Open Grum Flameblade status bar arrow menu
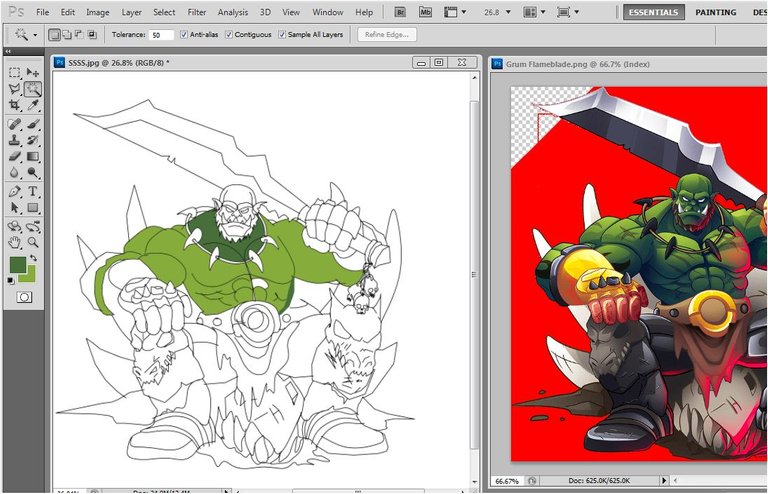Image resolution: width=768 pixels, height=494 pixels. (x=664, y=480)
